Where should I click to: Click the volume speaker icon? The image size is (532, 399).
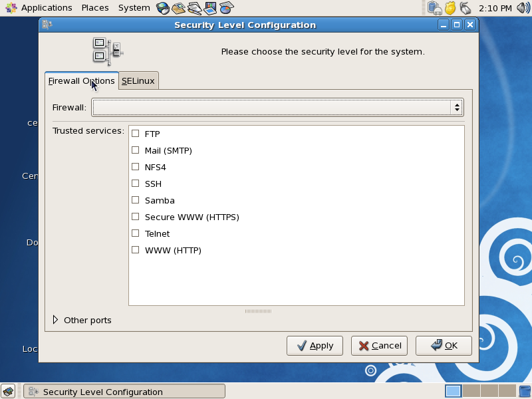point(523,8)
